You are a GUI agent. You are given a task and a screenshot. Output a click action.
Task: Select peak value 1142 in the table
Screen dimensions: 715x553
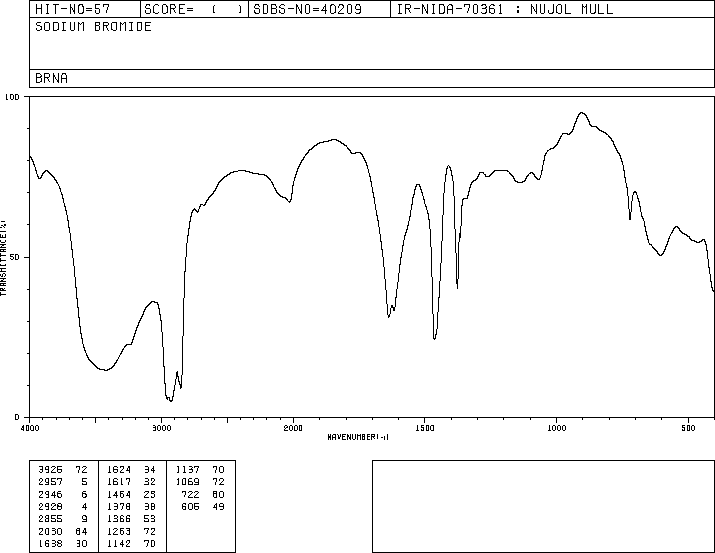119,544
